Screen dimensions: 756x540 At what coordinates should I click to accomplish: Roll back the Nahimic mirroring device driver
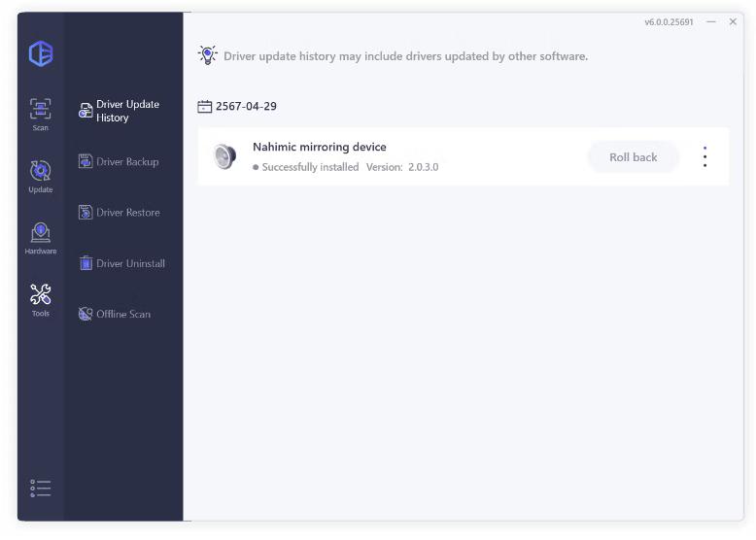coord(633,157)
